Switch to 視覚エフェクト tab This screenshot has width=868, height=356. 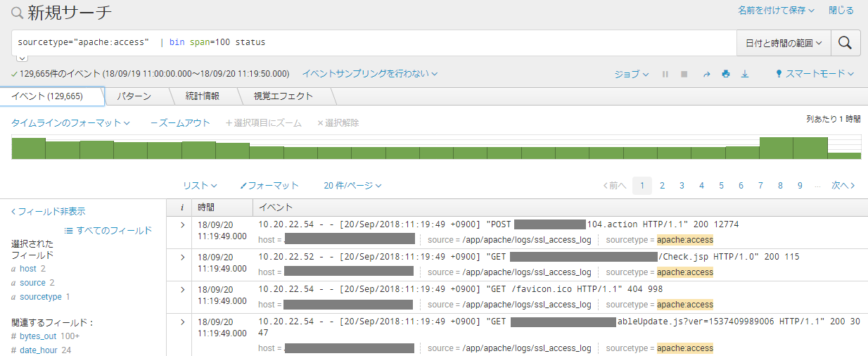[283, 96]
